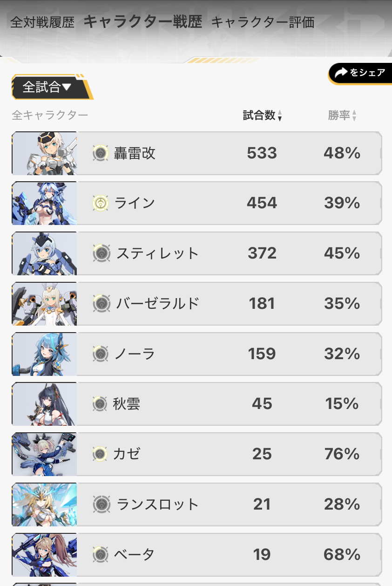Click the rank emblem beside カゼ
The height and width of the screenshot is (586, 392).
(x=100, y=454)
